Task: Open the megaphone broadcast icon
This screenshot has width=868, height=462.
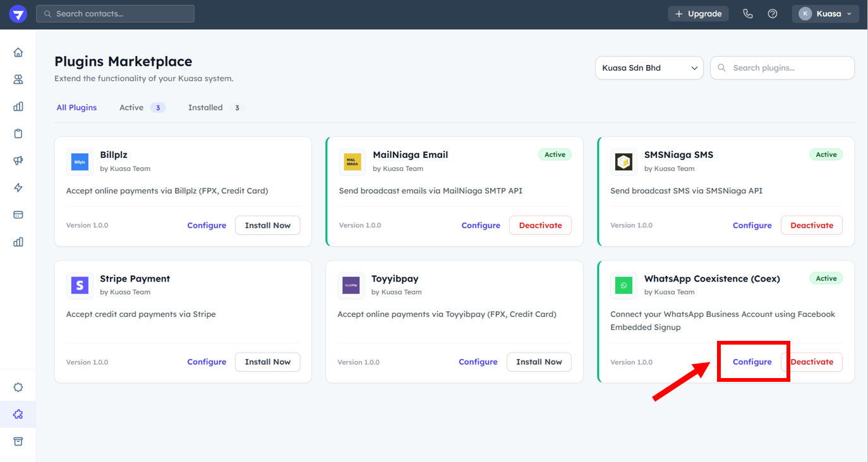Action: click(18, 161)
